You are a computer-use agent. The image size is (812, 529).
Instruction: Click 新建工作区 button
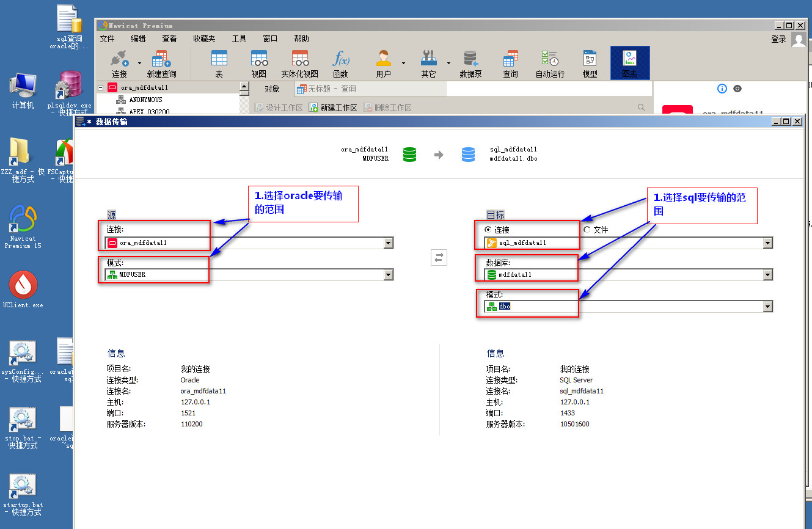pos(333,108)
